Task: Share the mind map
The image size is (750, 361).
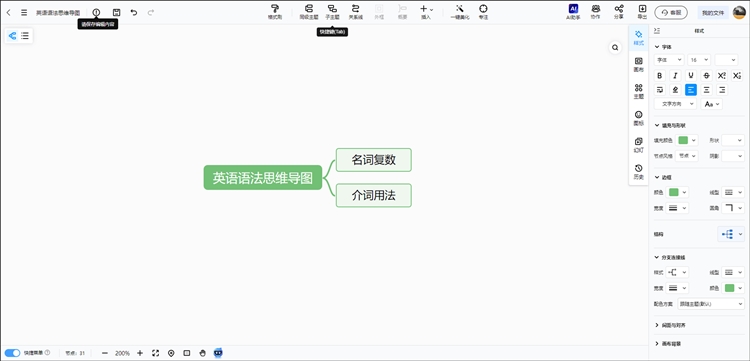Action: tap(619, 12)
